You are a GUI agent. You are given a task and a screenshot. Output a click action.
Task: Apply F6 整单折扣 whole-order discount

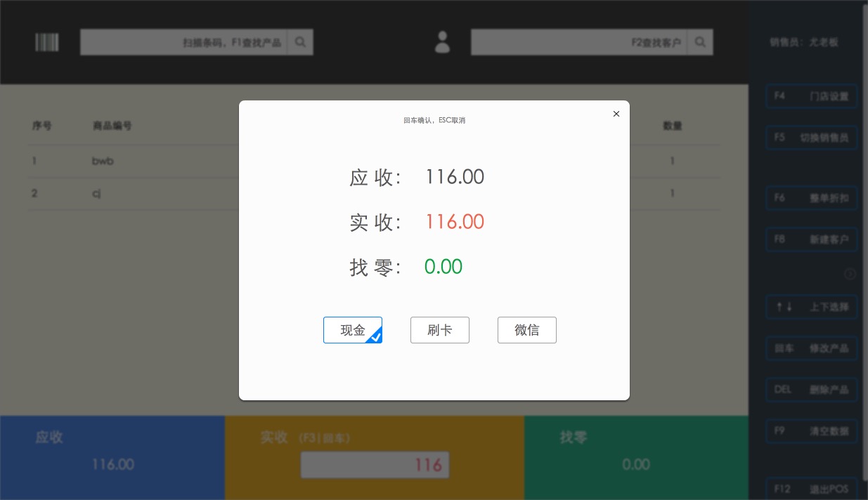pyautogui.click(x=812, y=198)
